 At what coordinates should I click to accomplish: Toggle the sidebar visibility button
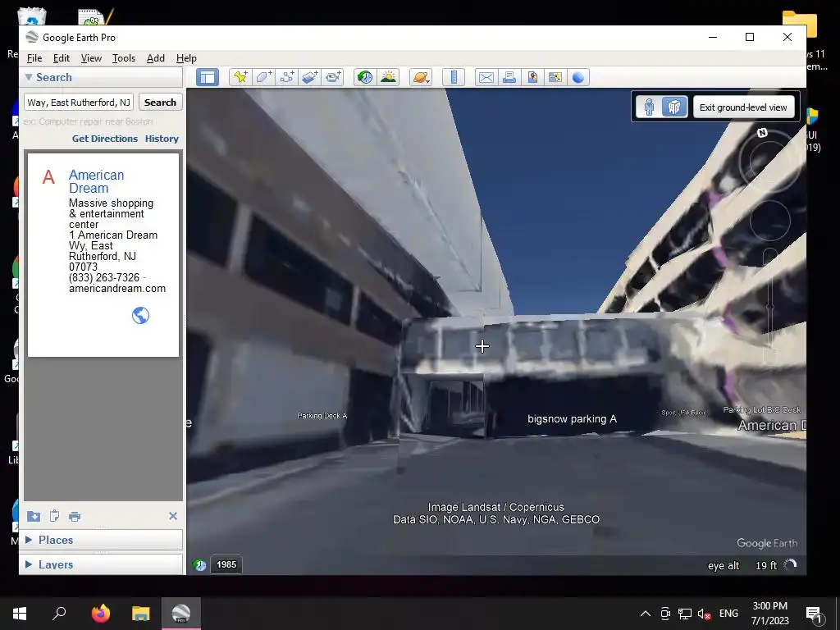point(208,77)
